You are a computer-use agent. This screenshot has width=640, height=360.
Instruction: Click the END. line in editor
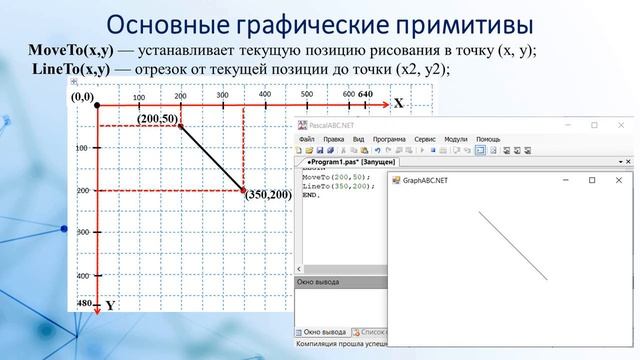pyautogui.click(x=311, y=195)
